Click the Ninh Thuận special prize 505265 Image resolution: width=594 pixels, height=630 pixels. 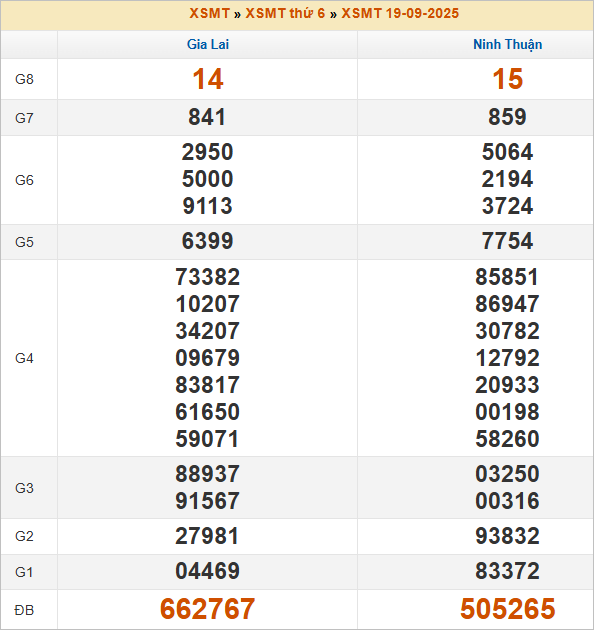(x=508, y=609)
